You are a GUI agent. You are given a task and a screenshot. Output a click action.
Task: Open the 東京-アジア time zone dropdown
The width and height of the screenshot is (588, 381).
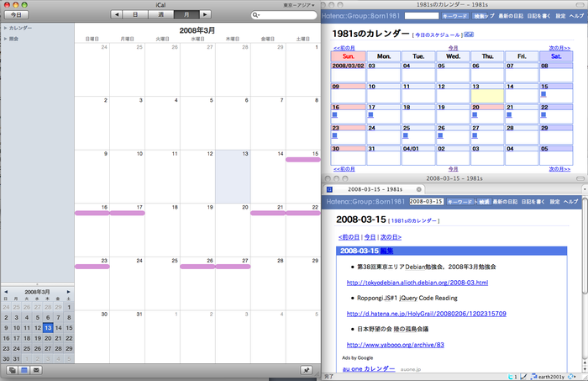(298, 5)
